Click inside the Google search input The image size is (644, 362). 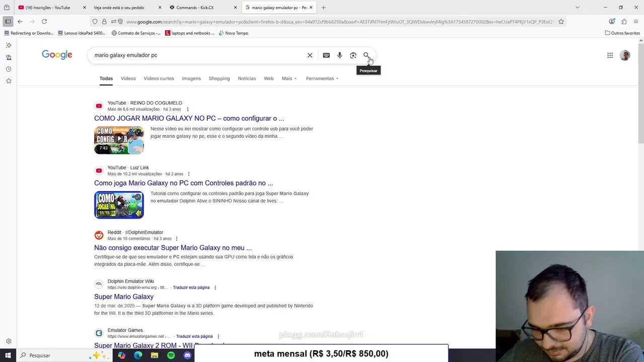tap(199, 55)
